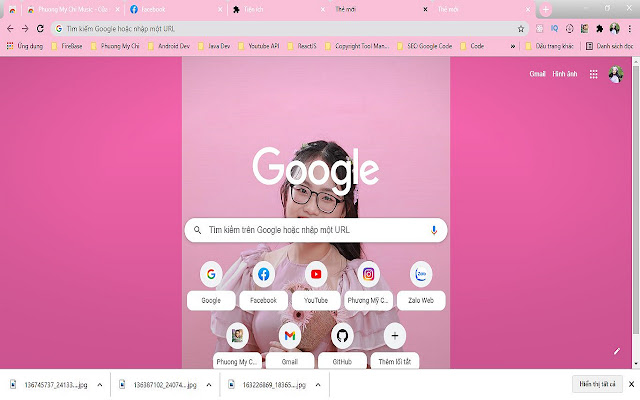This screenshot has width=640, height=400.
Task: Open the Facebook shortcut on the new tab page
Action: 263,274
